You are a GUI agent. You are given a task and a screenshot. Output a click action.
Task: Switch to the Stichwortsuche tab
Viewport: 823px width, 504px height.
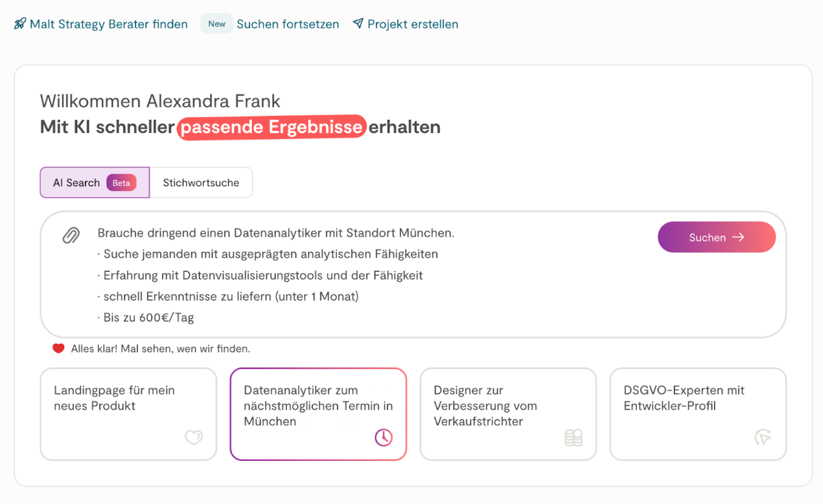(201, 183)
